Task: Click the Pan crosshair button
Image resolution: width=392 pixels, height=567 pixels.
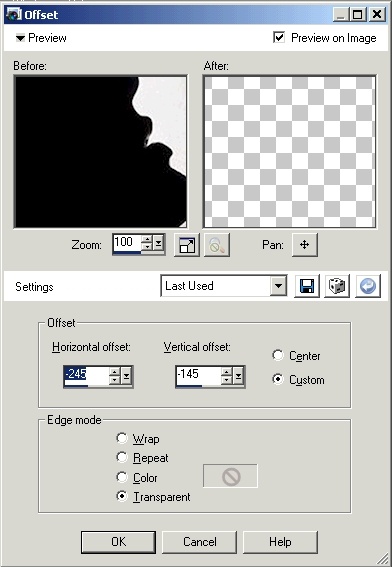Action: [x=304, y=245]
